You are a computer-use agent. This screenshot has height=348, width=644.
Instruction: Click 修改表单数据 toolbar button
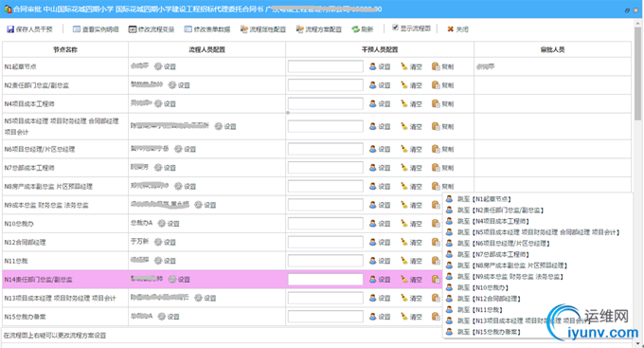pyautogui.click(x=207, y=29)
